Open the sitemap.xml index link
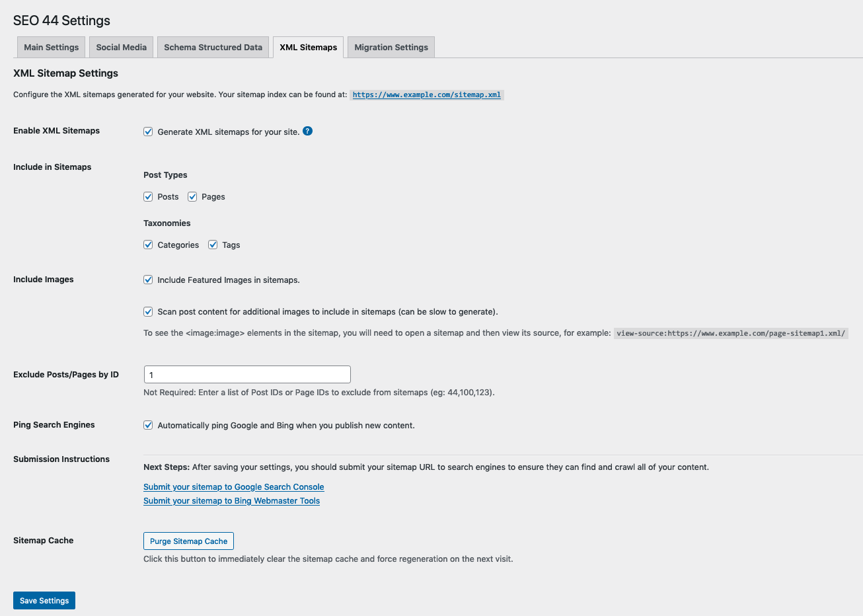Image resolution: width=863 pixels, height=616 pixels. (x=426, y=95)
